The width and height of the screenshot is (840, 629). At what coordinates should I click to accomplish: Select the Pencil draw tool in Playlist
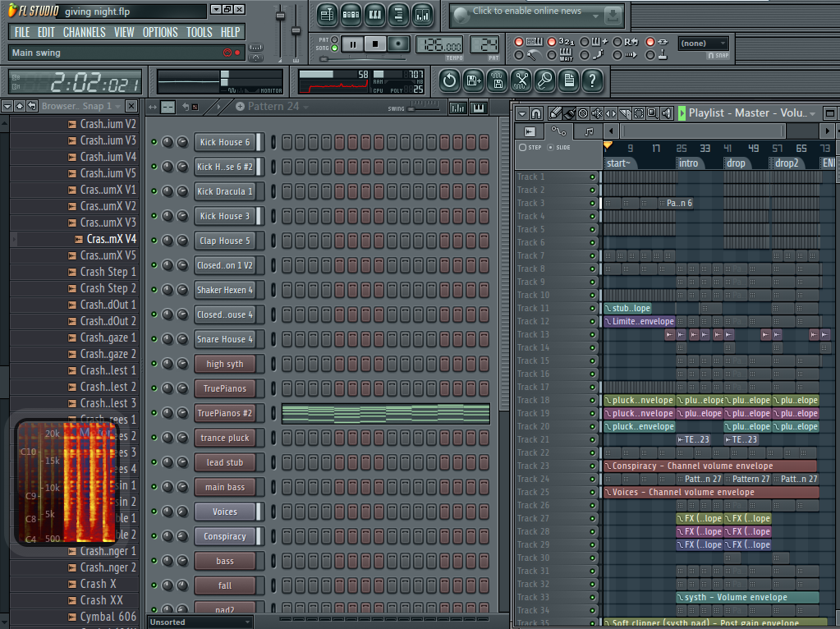pos(556,113)
